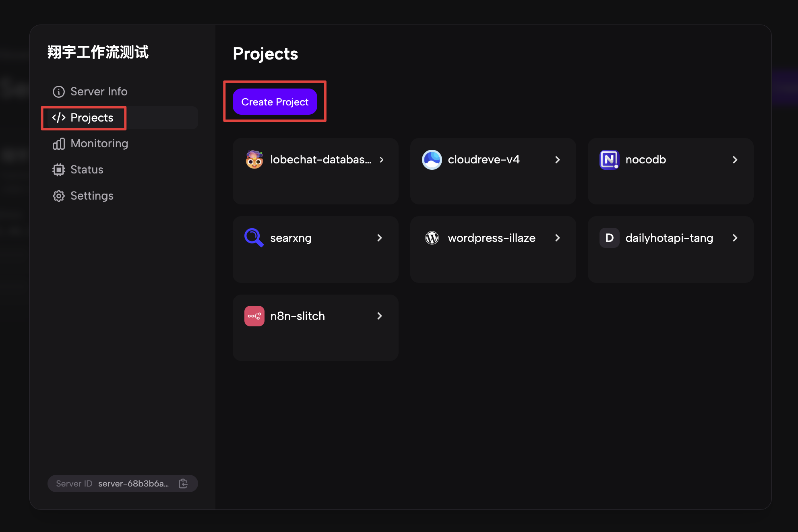Click the nocodb N logo icon
The height and width of the screenshot is (532, 798).
609,160
